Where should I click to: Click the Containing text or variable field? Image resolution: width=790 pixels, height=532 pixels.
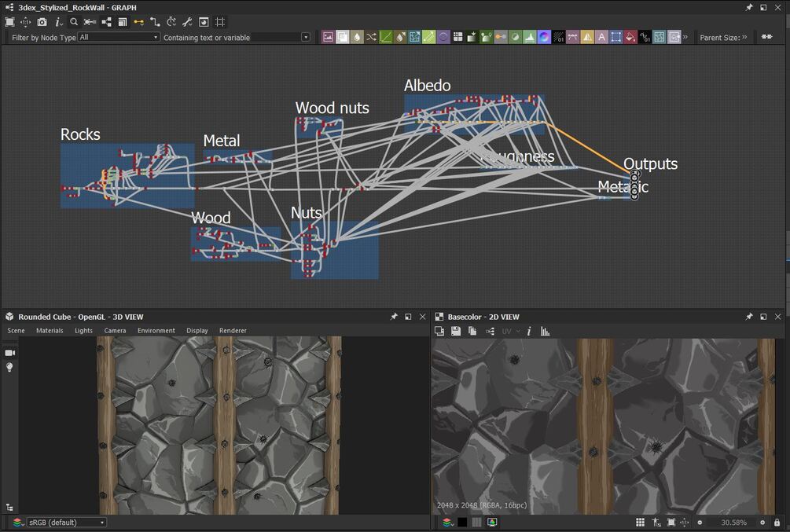point(276,37)
